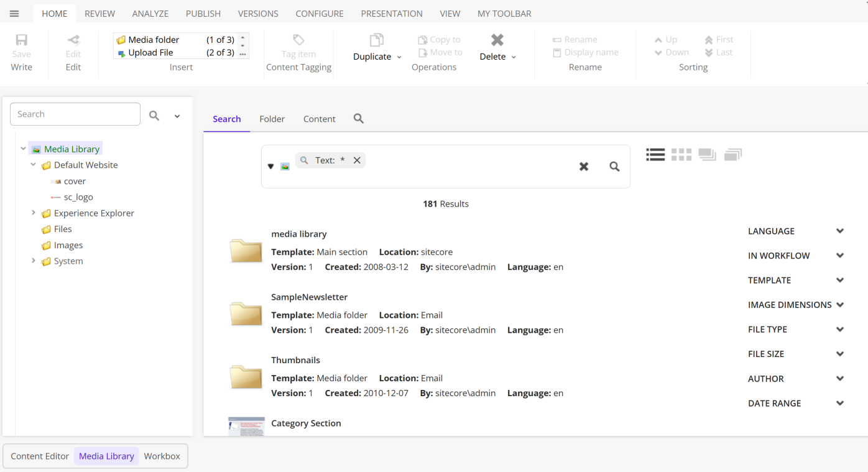868x472 pixels.
Task: Move item Down in sorting
Action: tap(672, 53)
